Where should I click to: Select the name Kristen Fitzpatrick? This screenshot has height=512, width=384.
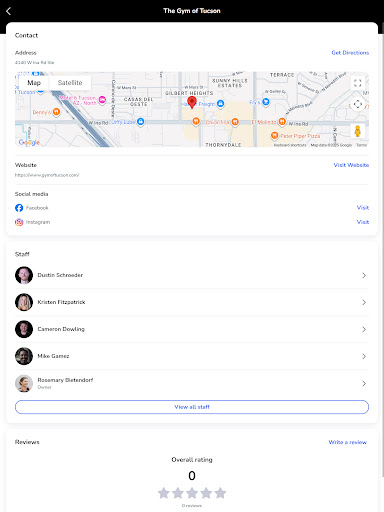pos(61,302)
